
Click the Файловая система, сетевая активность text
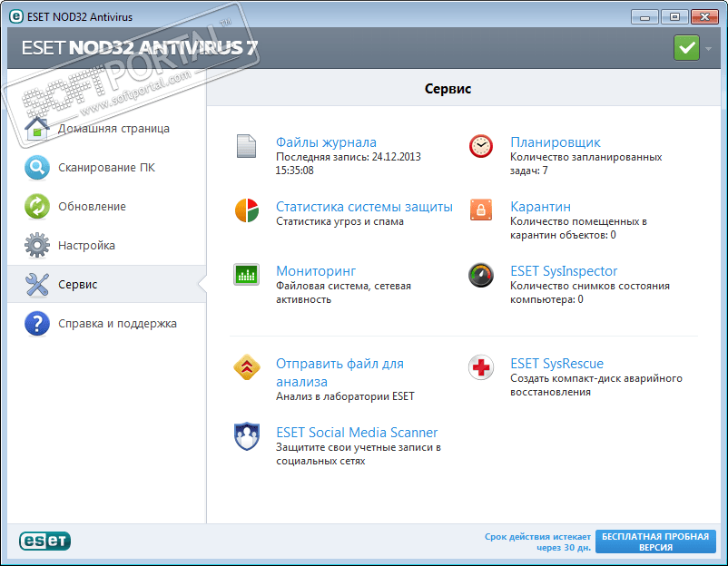tap(343, 293)
